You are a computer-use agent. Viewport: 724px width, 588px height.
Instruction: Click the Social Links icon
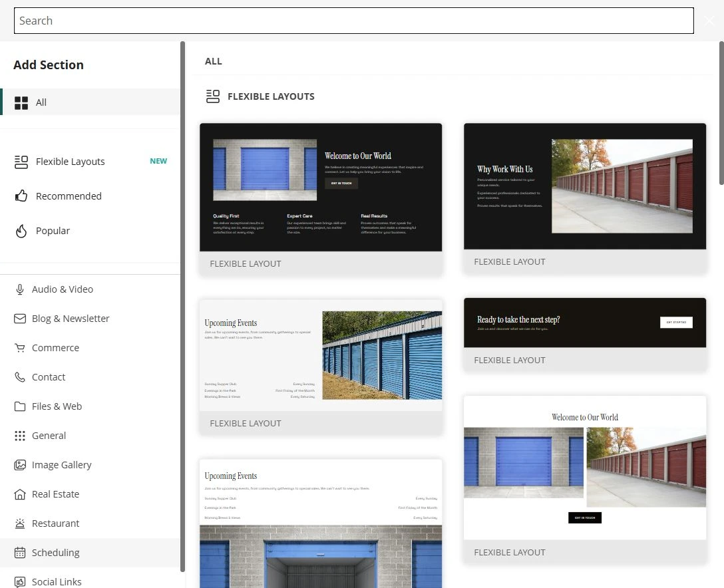click(x=20, y=581)
